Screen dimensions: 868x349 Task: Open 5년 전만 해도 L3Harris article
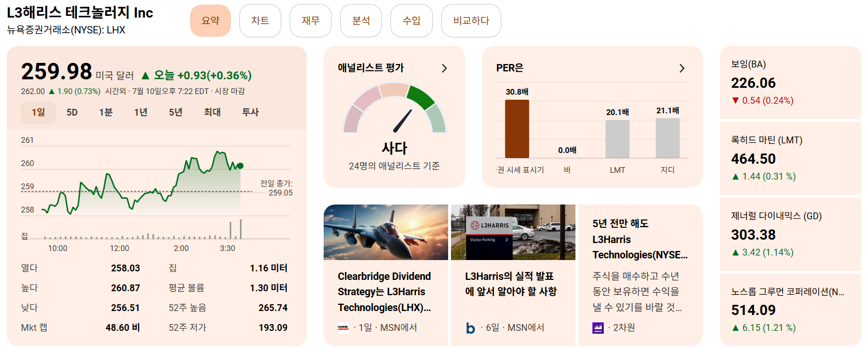pos(640,239)
